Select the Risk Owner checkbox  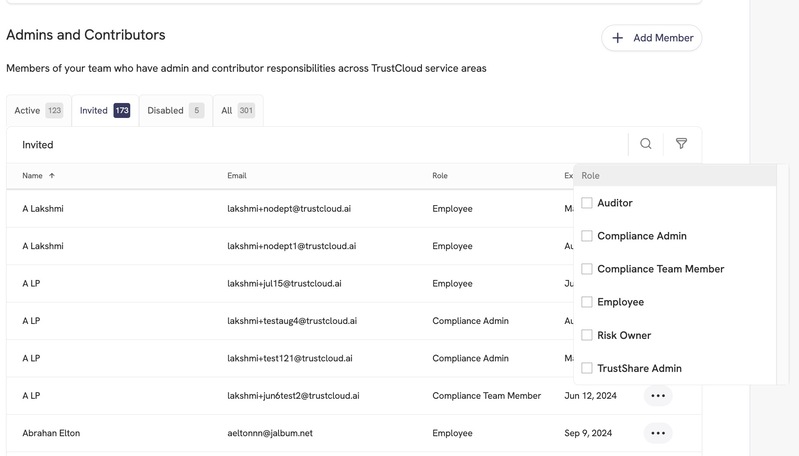587,335
